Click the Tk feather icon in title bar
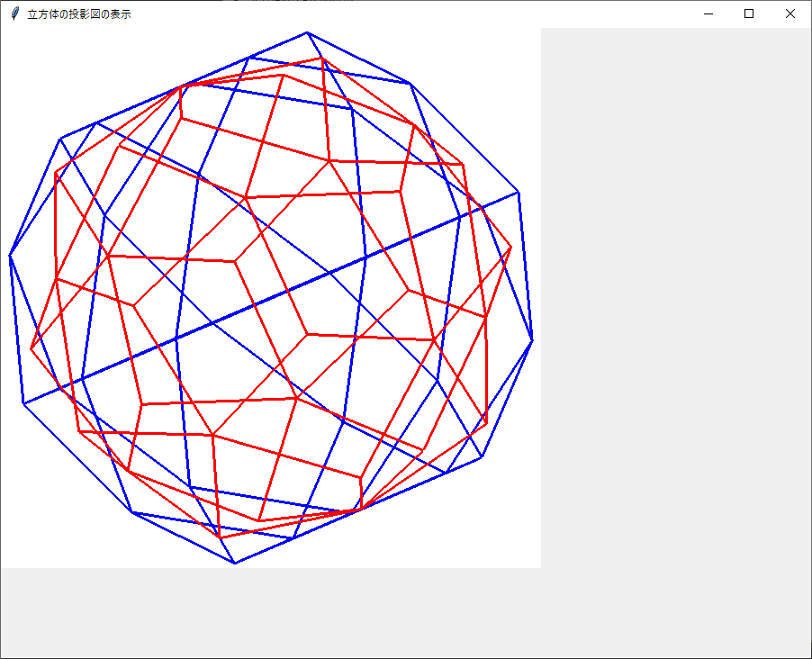The width and height of the screenshot is (812, 659). coord(15,14)
